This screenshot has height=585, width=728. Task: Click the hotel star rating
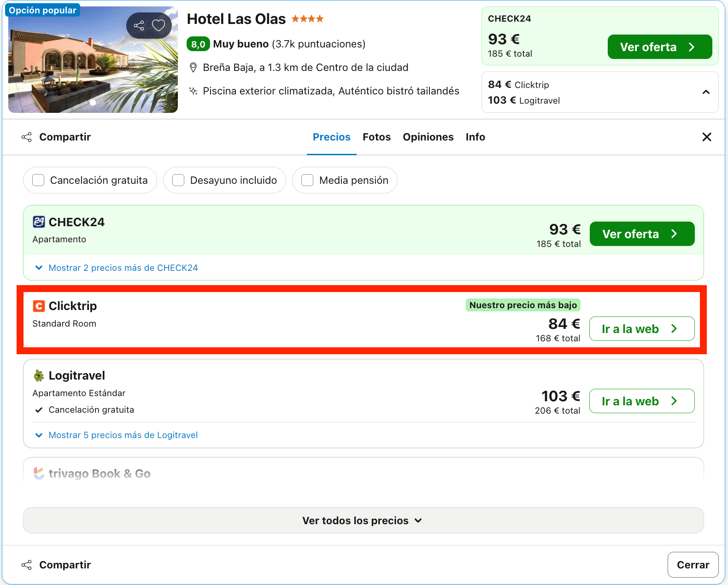click(307, 19)
